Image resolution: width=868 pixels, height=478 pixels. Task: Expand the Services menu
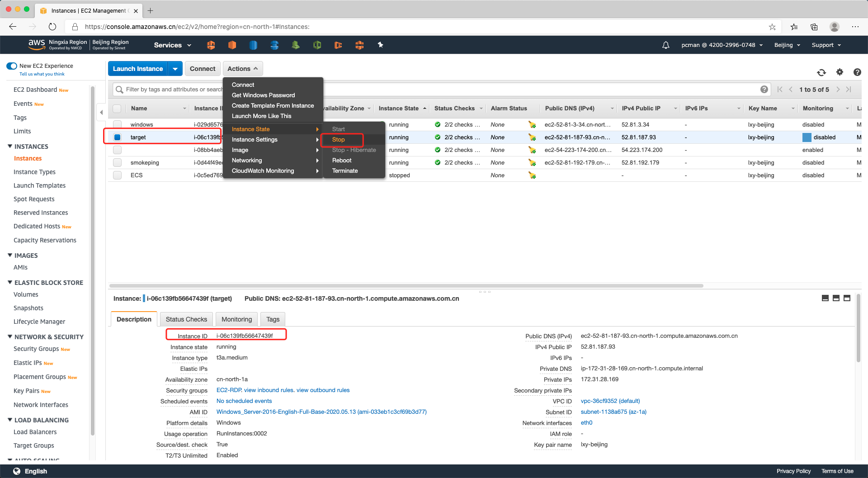point(172,45)
